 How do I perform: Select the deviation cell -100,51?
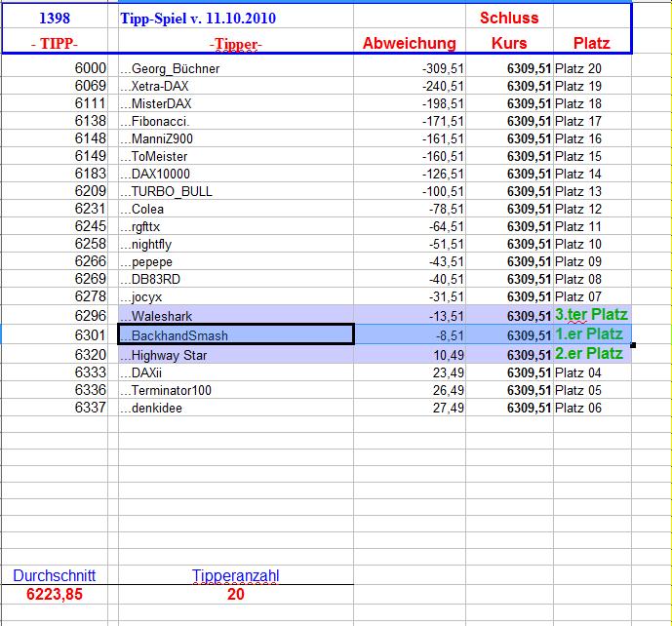click(410, 191)
